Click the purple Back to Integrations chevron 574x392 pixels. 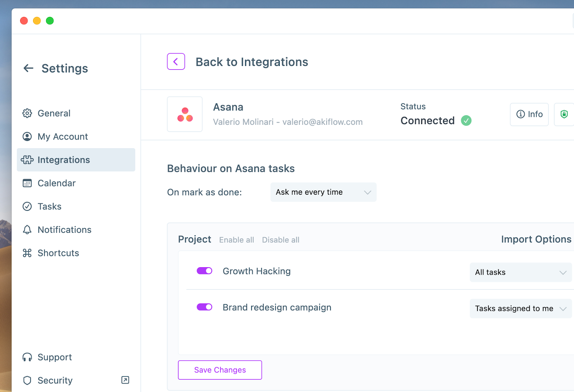click(176, 62)
